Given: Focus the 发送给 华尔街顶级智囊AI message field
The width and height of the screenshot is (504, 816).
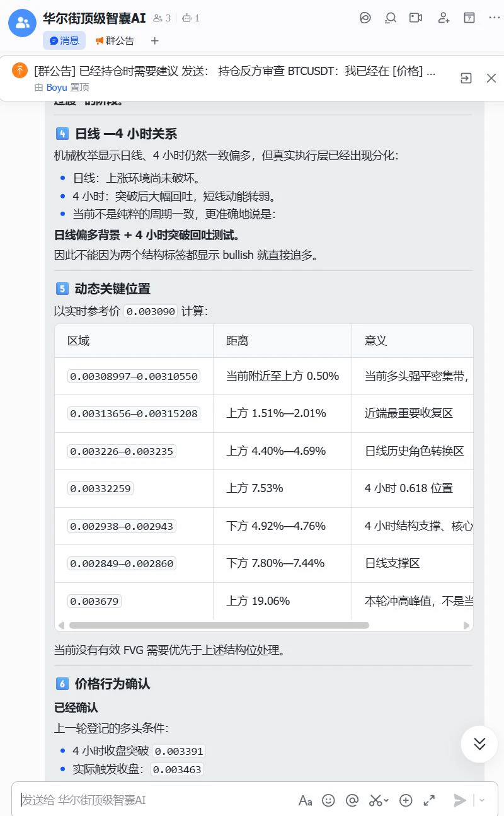Looking at the screenshot, I should (x=157, y=800).
